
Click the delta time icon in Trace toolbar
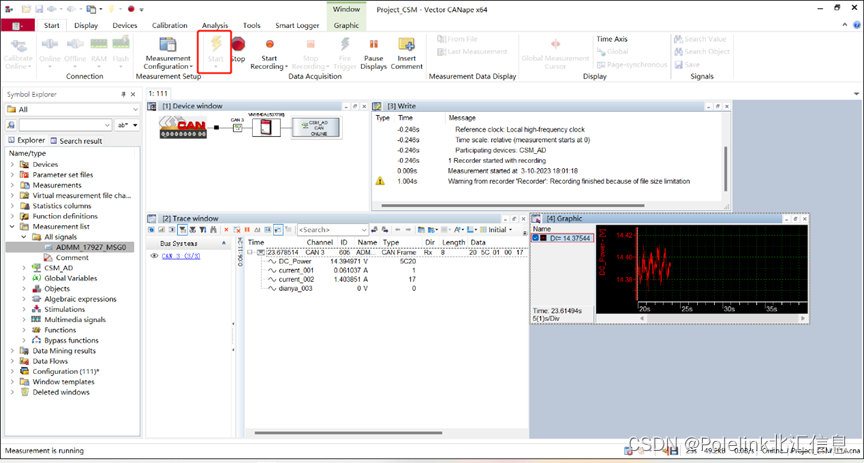pyautogui.click(x=257, y=229)
